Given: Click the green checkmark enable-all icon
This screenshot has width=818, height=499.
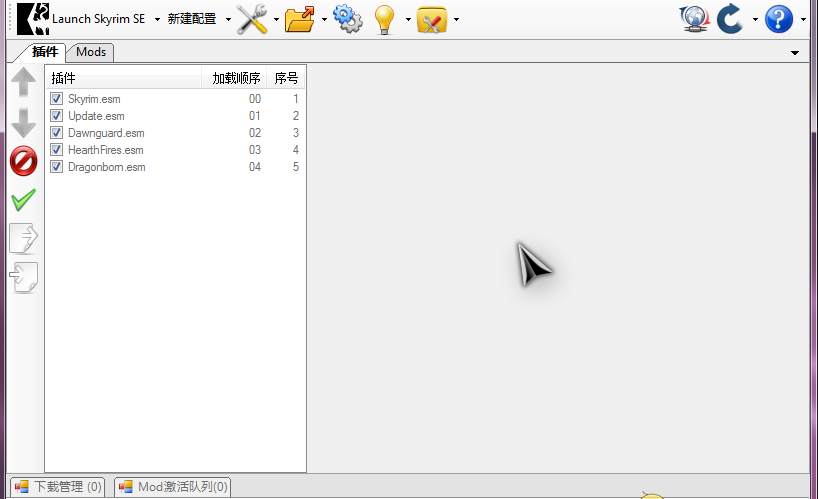Looking at the screenshot, I should pos(23,200).
